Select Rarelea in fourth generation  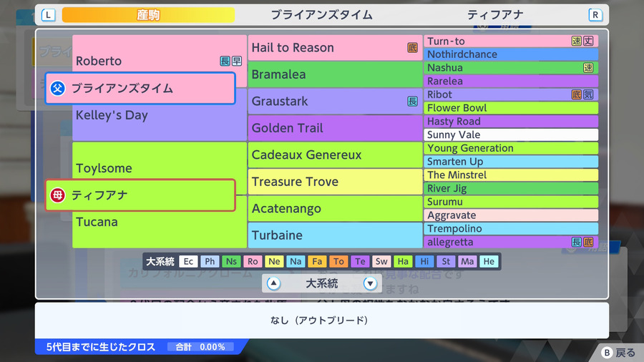(511, 81)
